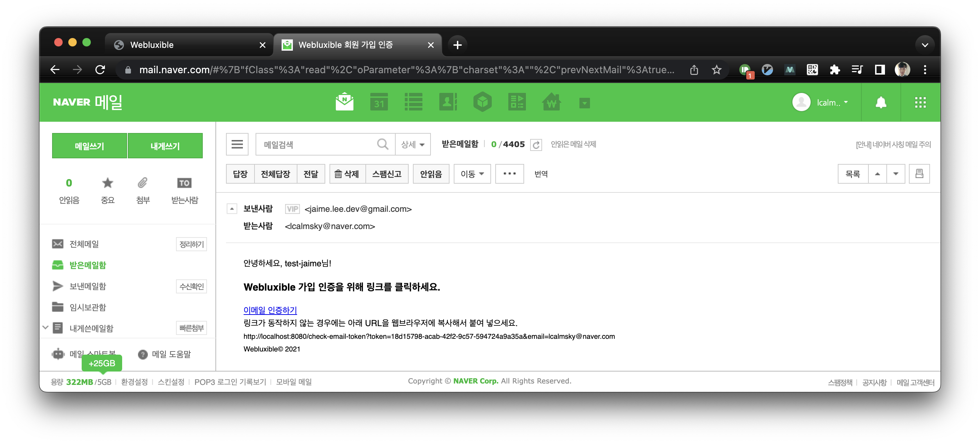Screen dimensions: 980x444
Task: Click the notification bell icon
Action: (x=881, y=102)
